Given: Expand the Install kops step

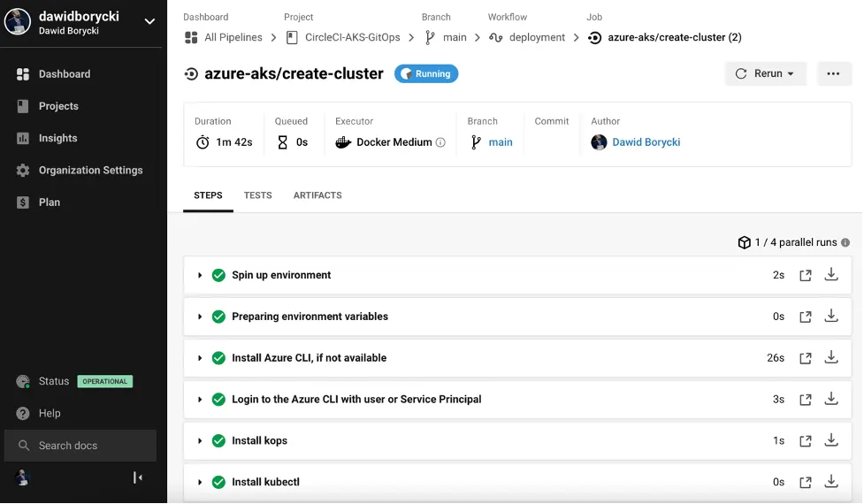Looking at the screenshot, I should [200, 440].
